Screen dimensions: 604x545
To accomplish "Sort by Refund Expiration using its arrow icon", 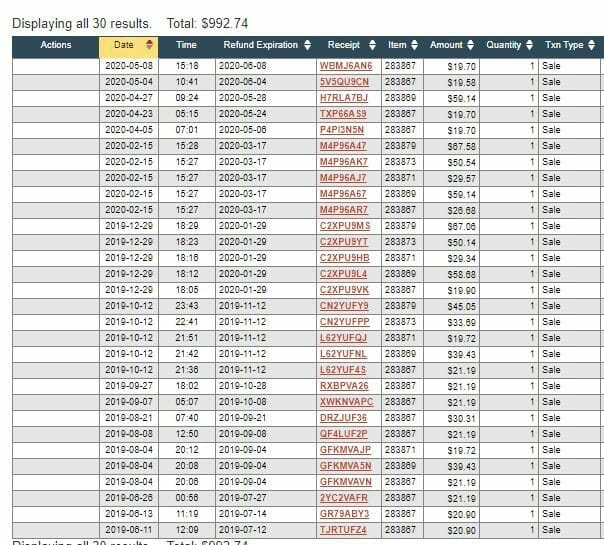I will [x=307, y=45].
